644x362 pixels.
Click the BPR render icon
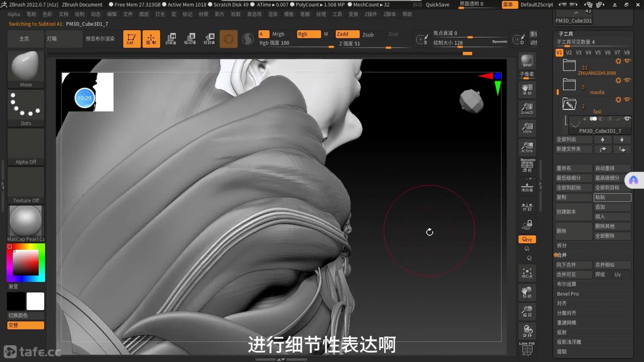tap(527, 61)
